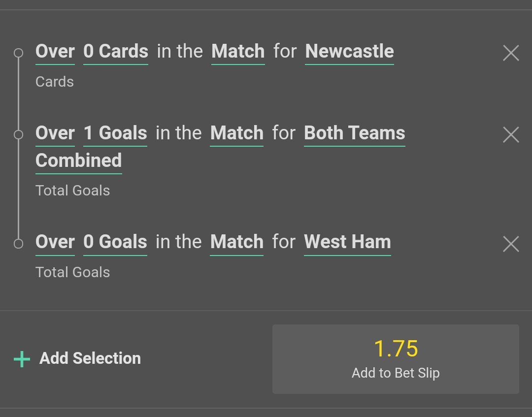Click the timeline circle beside Newcastle selection
Image resolution: width=532 pixels, height=417 pixels.
18,53
